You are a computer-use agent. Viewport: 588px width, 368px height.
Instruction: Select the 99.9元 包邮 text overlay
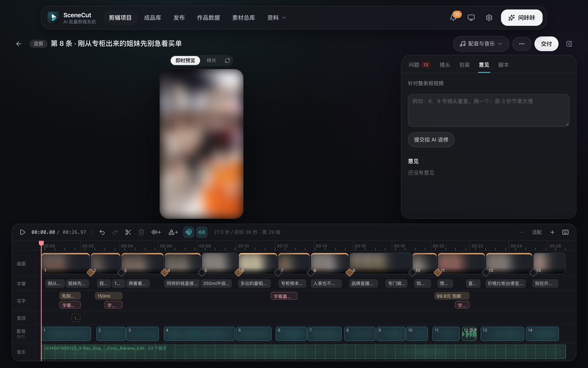click(x=452, y=296)
